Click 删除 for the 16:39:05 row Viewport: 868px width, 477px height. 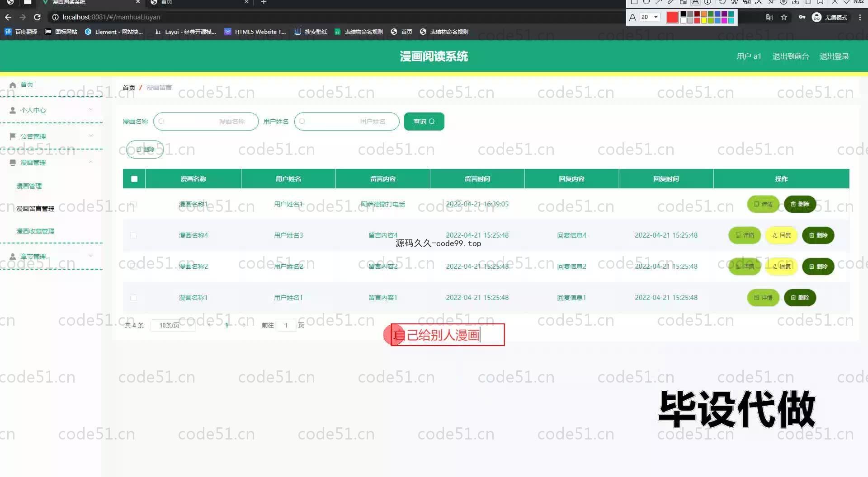tap(800, 204)
